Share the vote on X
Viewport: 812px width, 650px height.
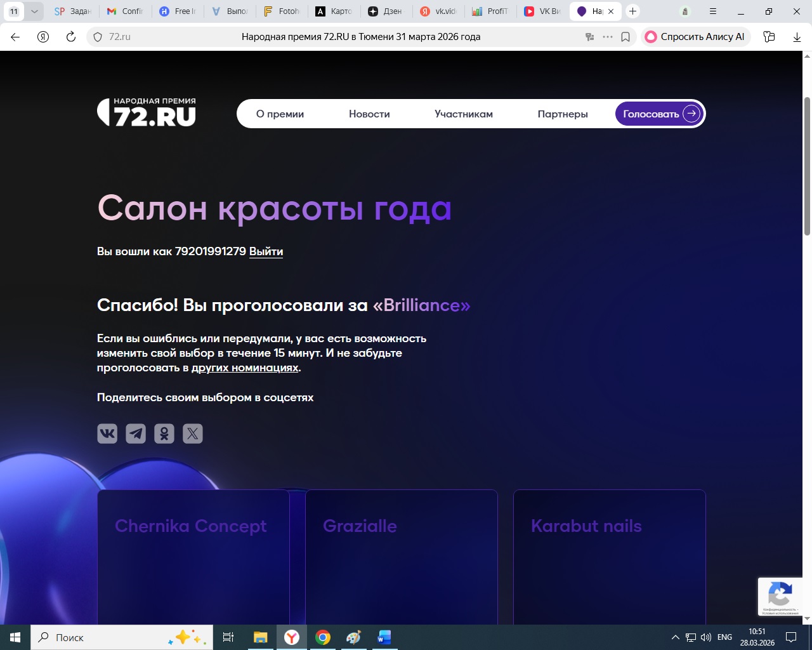click(x=193, y=434)
